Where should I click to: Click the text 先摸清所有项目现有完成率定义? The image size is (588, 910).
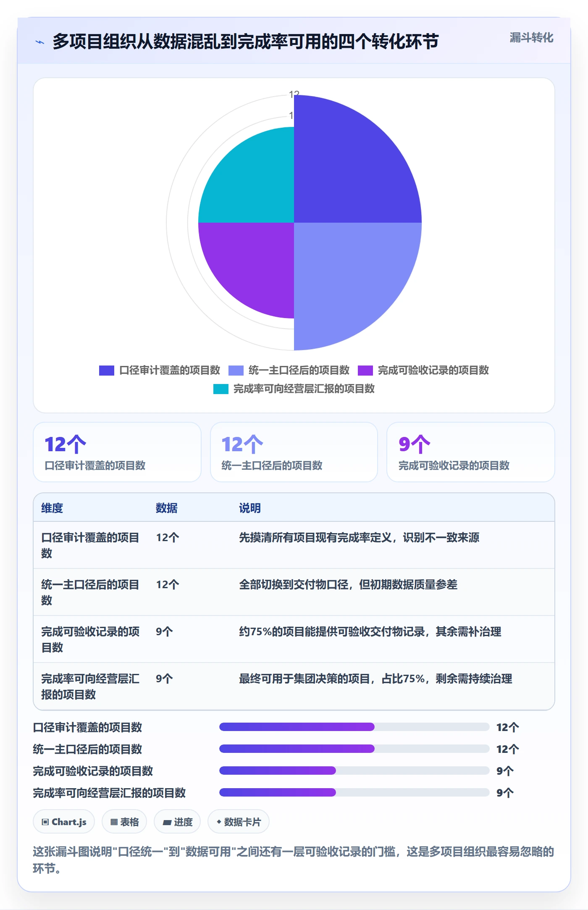tap(315, 537)
